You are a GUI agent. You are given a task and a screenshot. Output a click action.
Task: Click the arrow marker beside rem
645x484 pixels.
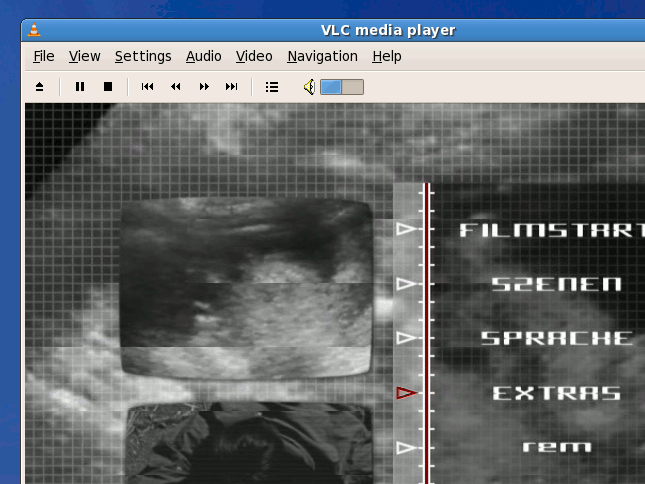(406, 448)
